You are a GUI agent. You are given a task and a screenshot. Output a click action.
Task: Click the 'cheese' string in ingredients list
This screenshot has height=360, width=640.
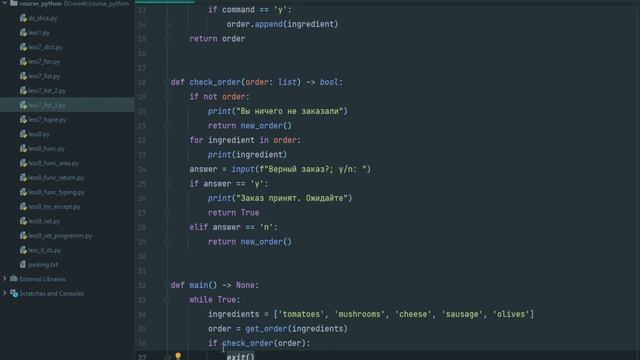pyautogui.click(x=413, y=314)
